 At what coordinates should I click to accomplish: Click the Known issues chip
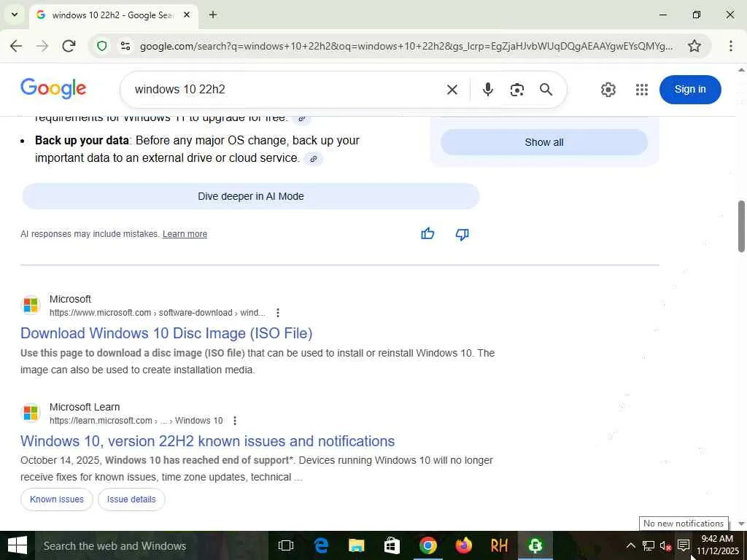[57, 499]
